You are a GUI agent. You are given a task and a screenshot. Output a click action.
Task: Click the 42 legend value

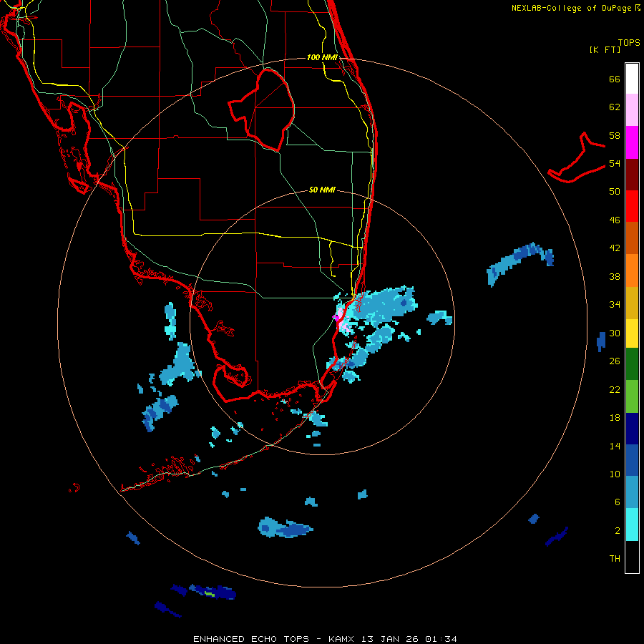pos(615,248)
